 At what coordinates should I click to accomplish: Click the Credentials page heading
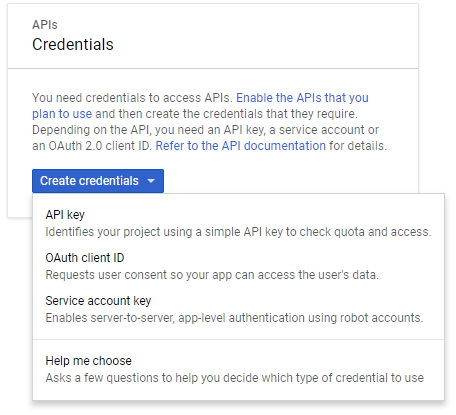point(73,44)
